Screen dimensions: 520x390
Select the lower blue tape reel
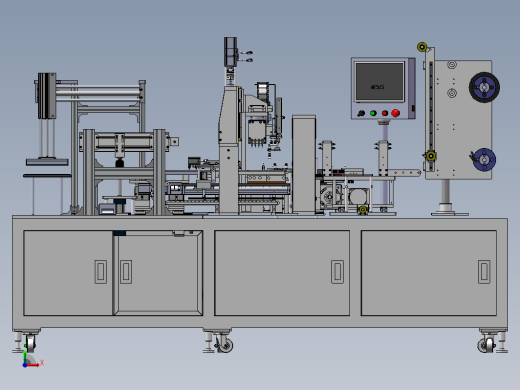484,160
